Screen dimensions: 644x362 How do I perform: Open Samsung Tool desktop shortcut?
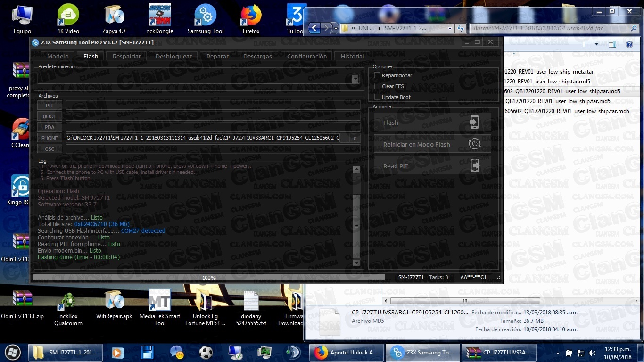205,20
